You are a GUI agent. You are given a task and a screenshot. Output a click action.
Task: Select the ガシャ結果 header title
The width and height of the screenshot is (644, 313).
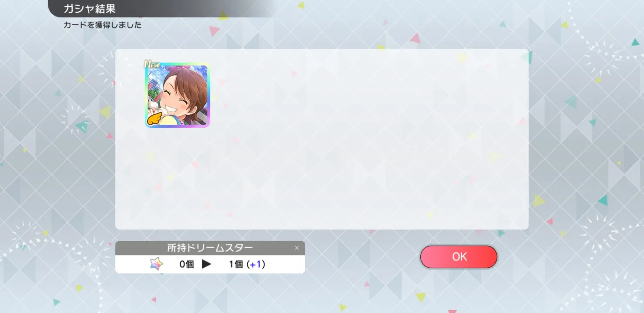coord(90,9)
